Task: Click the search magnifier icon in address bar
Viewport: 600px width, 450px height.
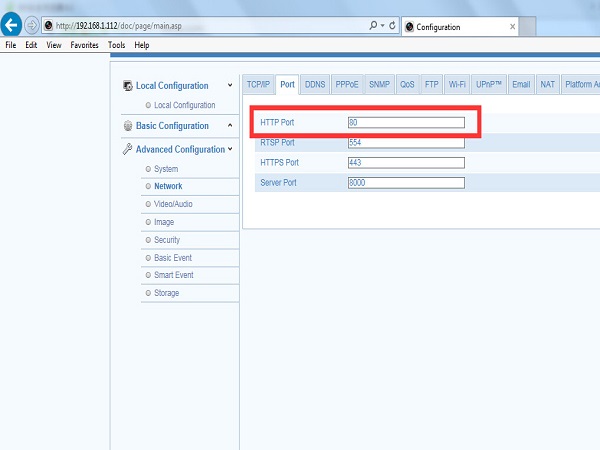Action: click(373, 26)
